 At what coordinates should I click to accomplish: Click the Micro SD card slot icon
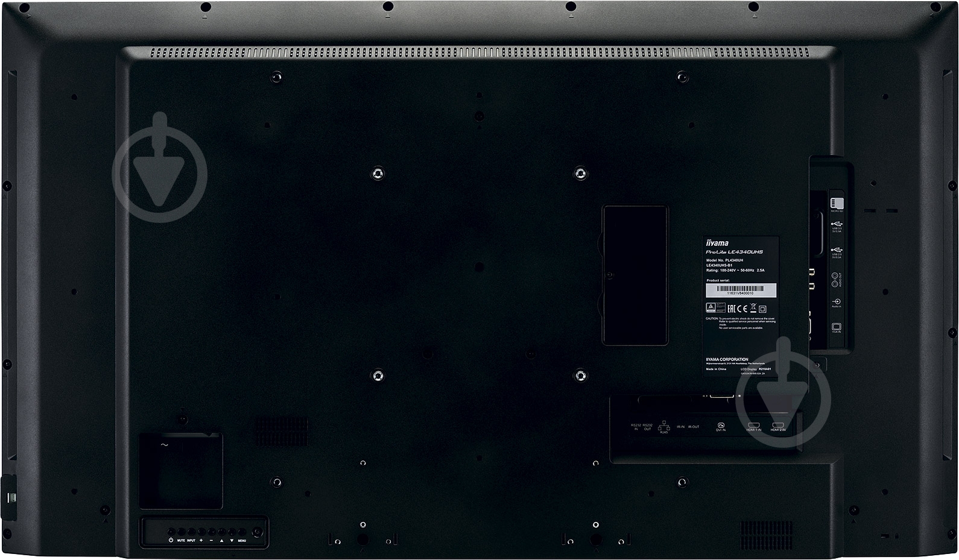tap(837, 203)
